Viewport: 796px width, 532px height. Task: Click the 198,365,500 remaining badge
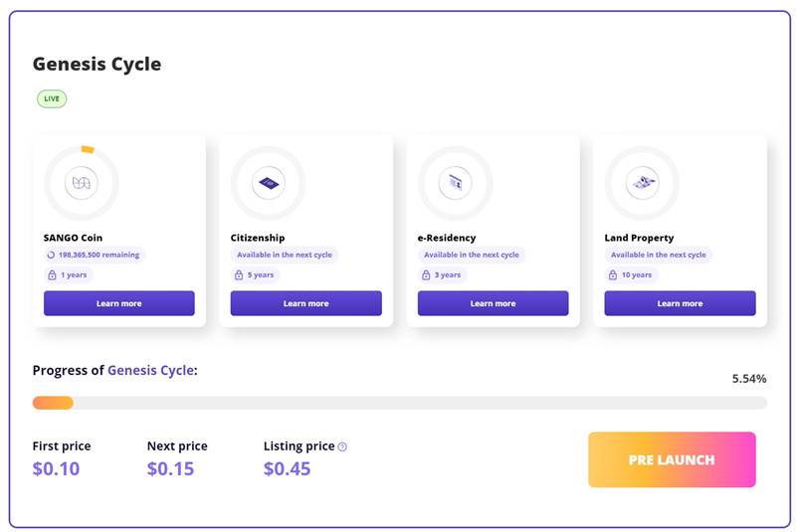(x=94, y=255)
